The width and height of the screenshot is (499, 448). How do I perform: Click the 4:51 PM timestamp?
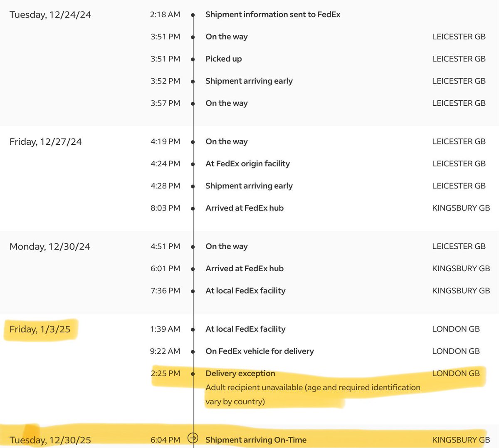pyautogui.click(x=166, y=246)
